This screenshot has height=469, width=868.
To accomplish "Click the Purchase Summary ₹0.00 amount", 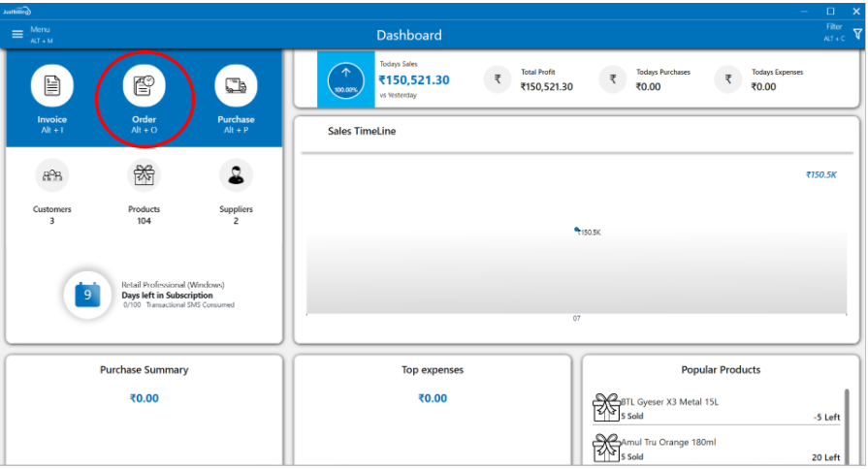I will 145,398.
